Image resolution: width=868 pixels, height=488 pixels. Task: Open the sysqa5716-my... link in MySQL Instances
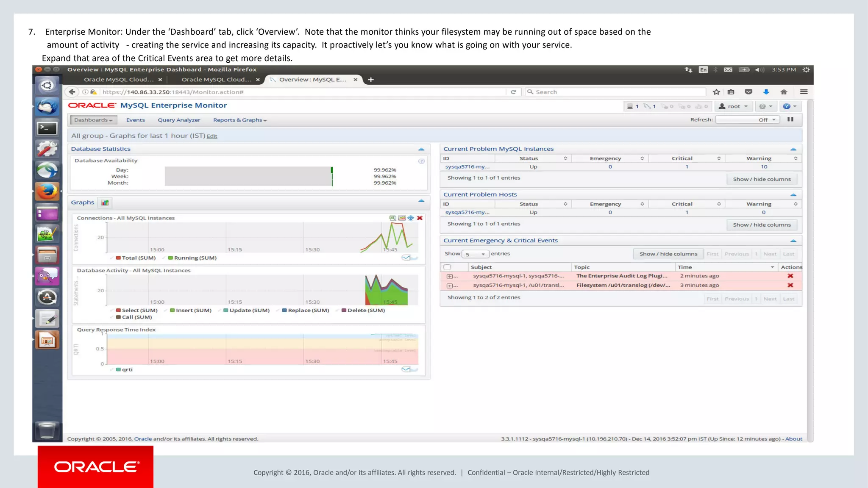pyautogui.click(x=467, y=167)
